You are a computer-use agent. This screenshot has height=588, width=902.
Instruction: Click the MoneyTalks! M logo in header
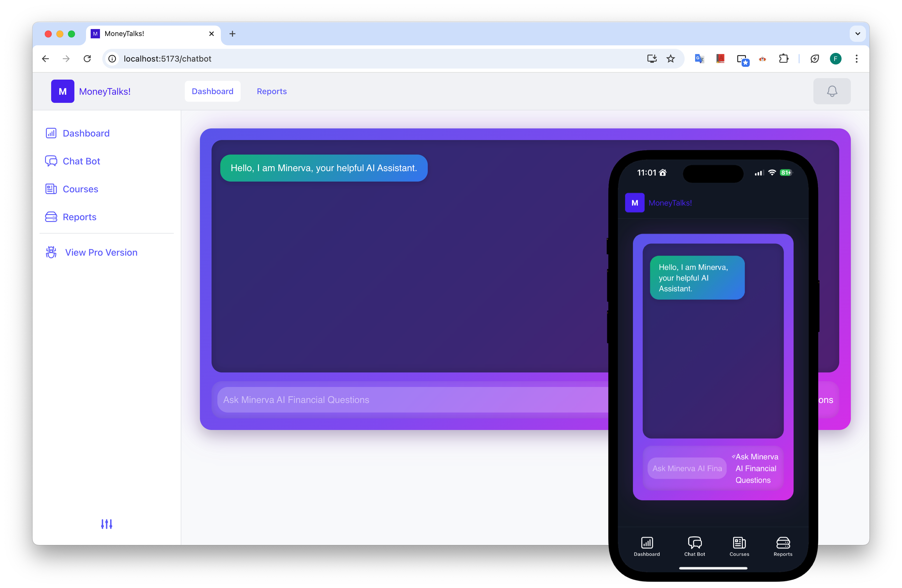[x=62, y=91]
